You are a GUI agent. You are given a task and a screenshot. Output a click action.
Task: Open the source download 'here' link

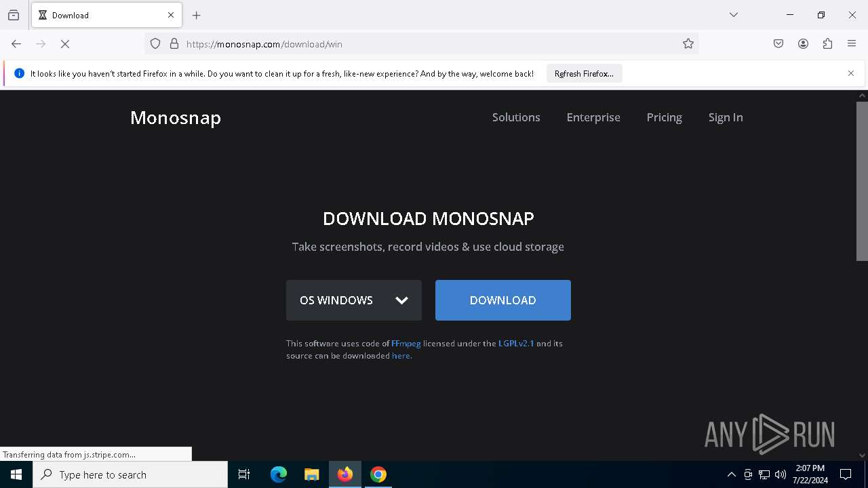pos(401,356)
